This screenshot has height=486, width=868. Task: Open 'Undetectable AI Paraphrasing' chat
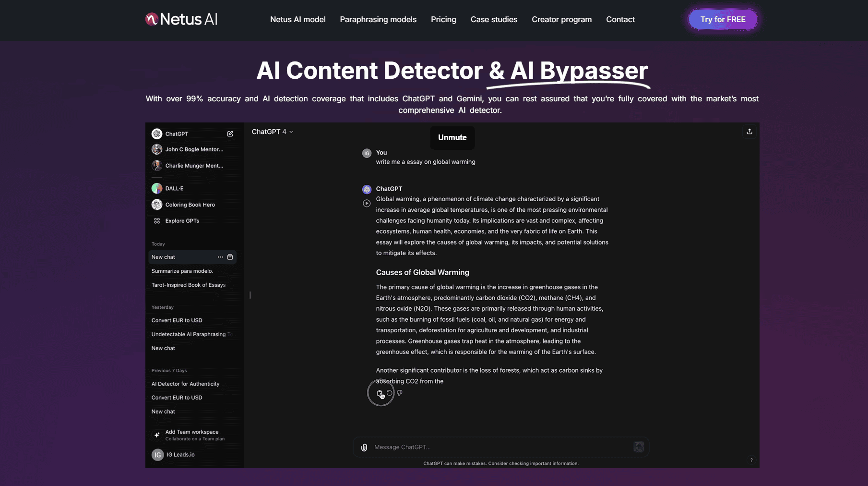(191, 334)
